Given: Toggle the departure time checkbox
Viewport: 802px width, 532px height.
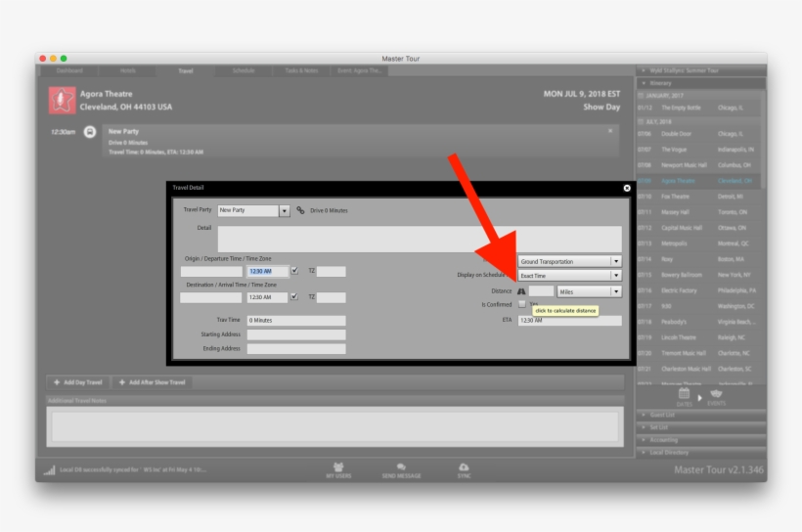Looking at the screenshot, I should click(294, 271).
